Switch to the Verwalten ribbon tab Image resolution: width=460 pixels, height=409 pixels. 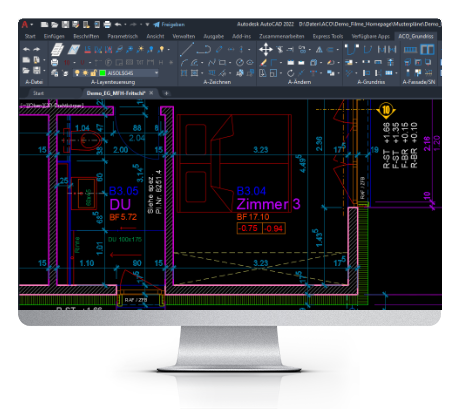point(184,36)
